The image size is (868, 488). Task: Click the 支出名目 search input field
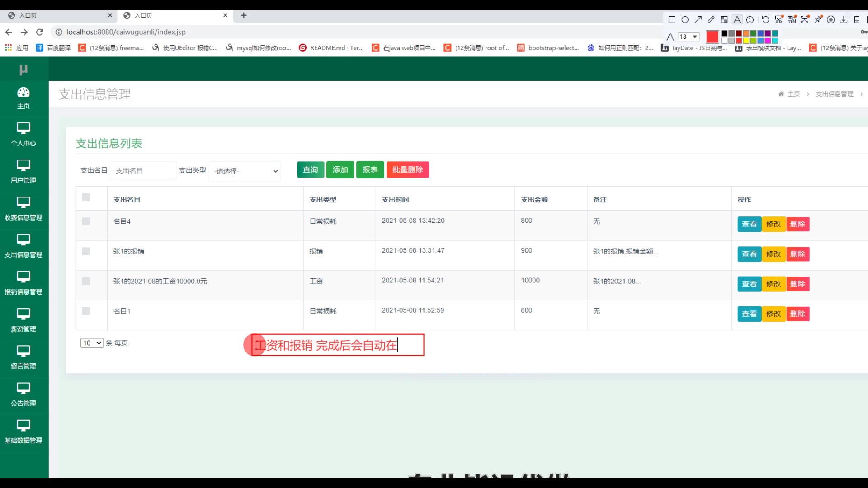click(x=143, y=171)
